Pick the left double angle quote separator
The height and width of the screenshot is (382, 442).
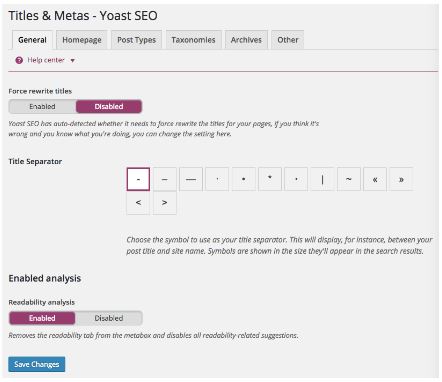point(375,179)
